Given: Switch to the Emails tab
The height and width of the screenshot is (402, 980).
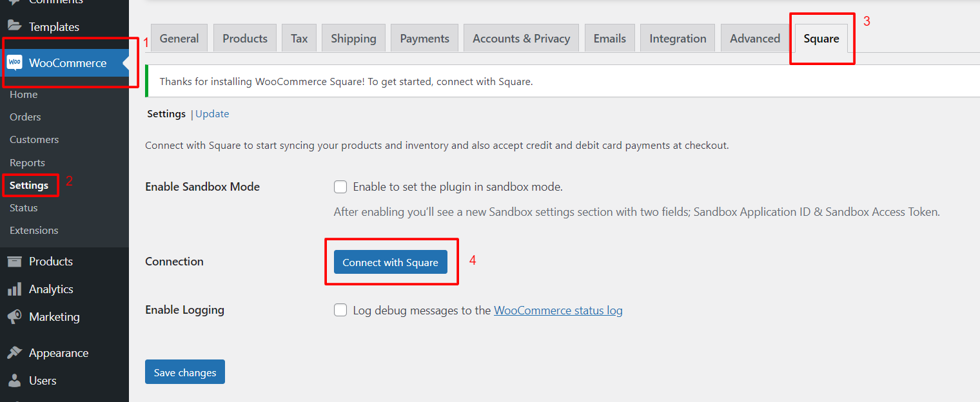Looking at the screenshot, I should [610, 39].
